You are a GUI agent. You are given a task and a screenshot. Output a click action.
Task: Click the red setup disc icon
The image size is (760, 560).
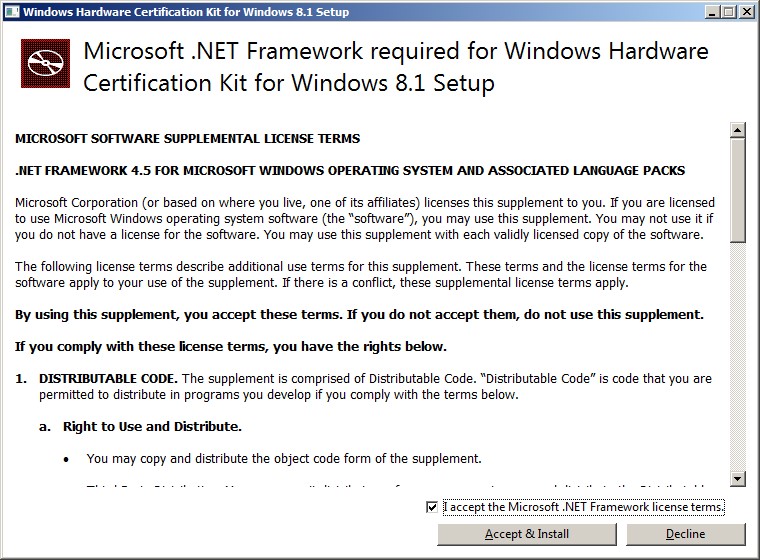pyautogui.click(x=45, y=64)
